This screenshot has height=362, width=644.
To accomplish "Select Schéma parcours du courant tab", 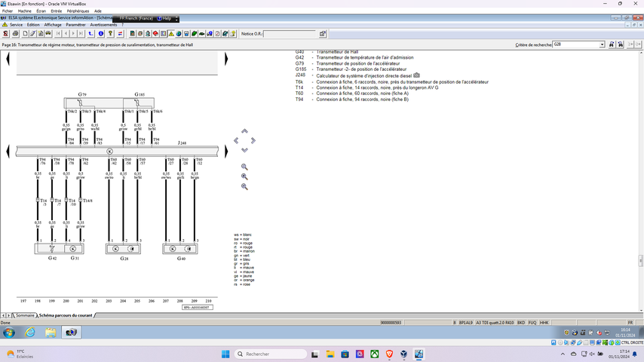I will click(x=66, y=315).
